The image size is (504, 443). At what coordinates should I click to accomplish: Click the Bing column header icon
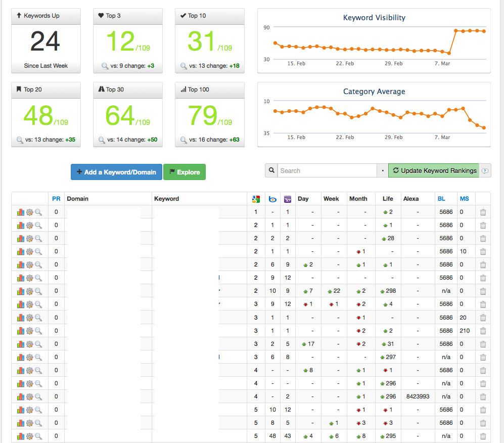(272, 199)
